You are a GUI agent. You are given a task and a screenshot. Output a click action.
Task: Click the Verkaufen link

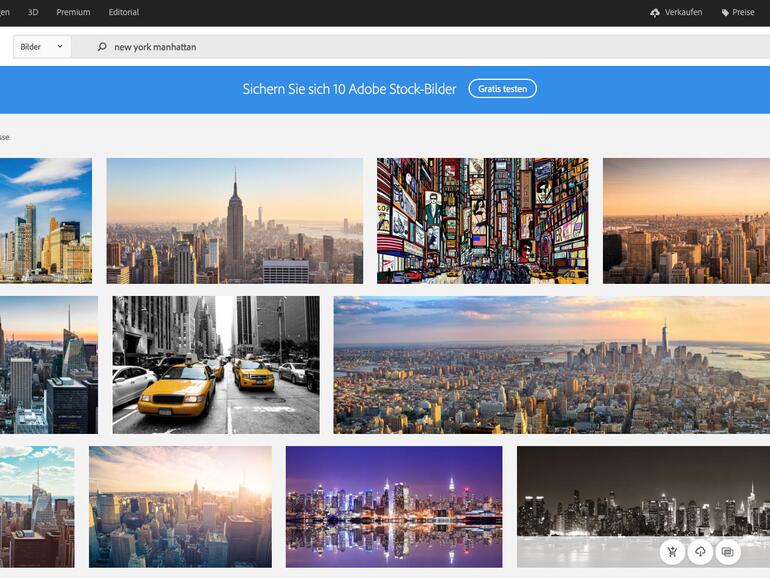coord(683,12)
